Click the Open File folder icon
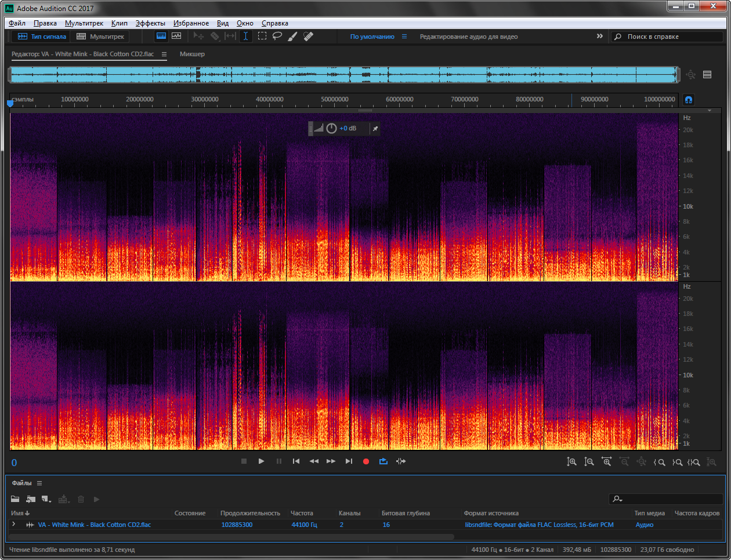 click(15, 499)
